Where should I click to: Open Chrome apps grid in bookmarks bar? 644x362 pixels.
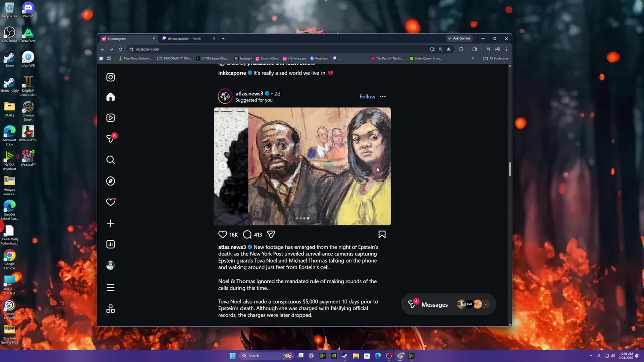point(109,58)
